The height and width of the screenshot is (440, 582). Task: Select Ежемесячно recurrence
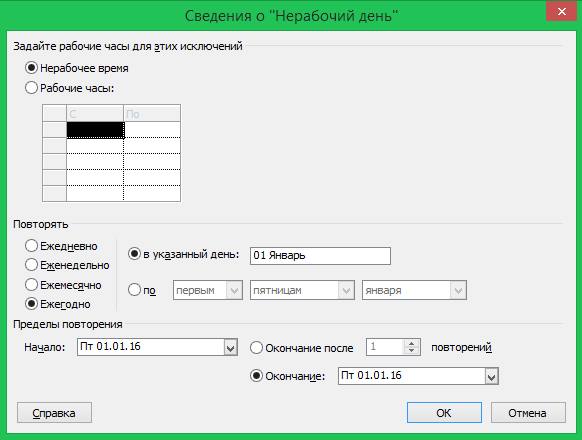pos(31,285)
